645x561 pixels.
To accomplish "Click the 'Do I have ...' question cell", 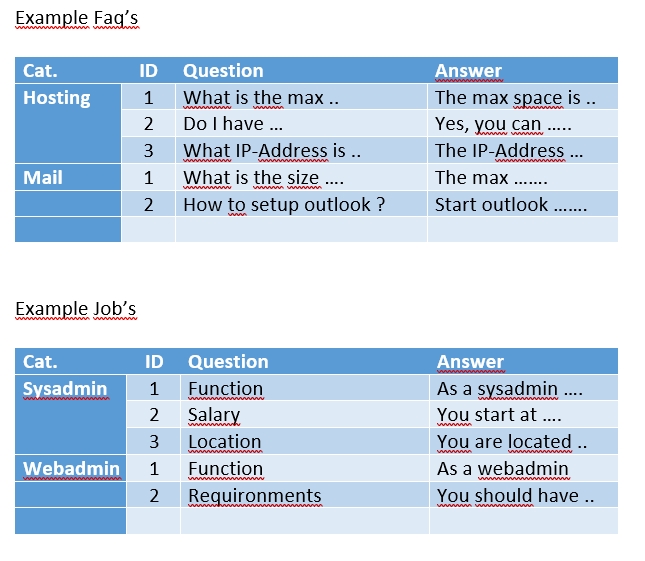I will coord(232,124).
